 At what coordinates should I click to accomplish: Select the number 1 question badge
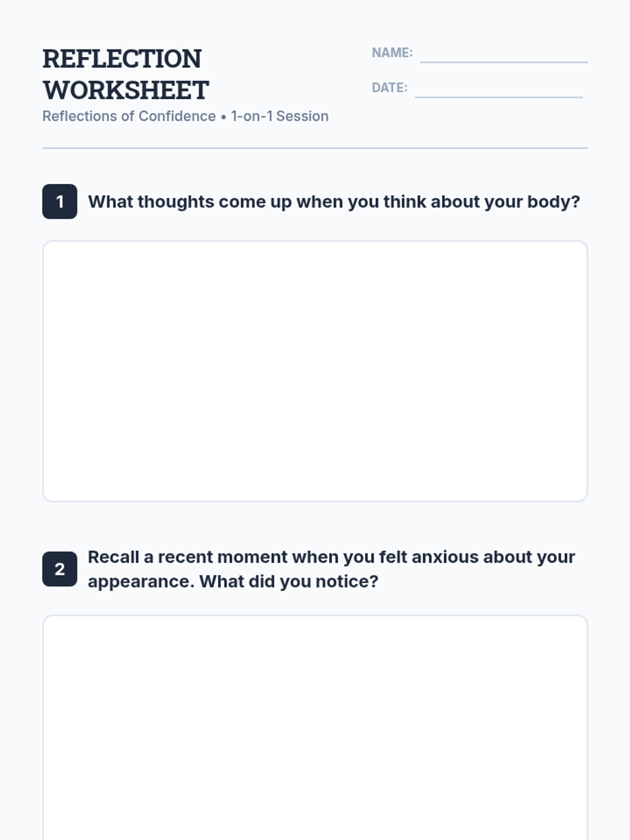pyautogui.click(x=60, y=202)
